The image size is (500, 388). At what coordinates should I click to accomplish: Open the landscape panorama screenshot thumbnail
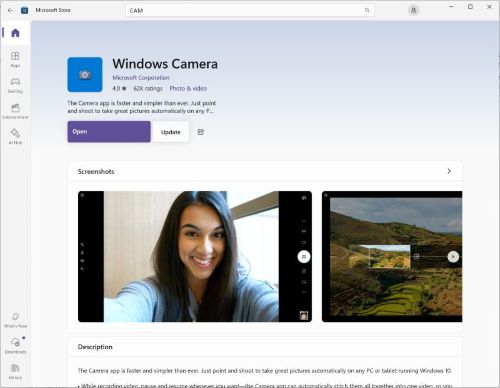click(x=392, y=256)
